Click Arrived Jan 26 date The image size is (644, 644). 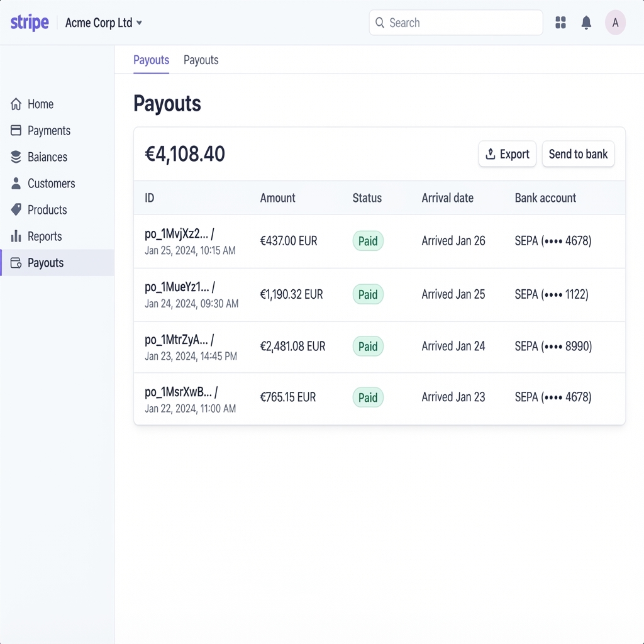(x=453, y=241)
